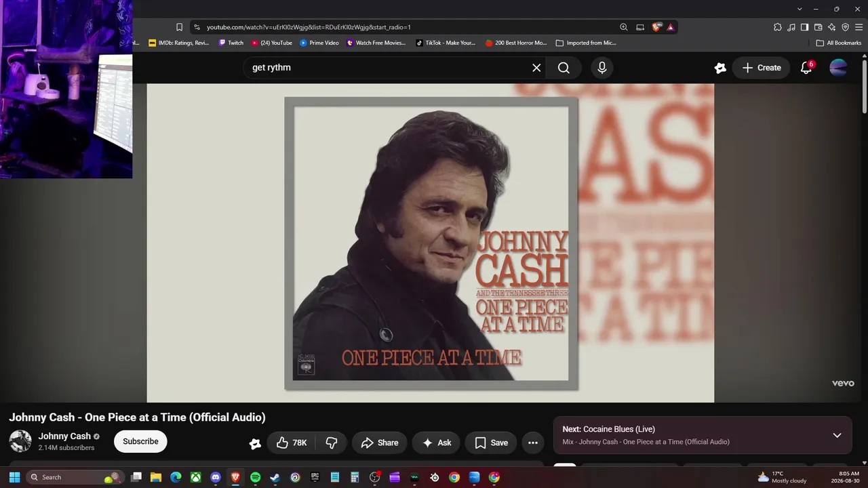The height and width of the screenshot is (488, 868).
Task: Click the browser address bar URL
Action: pyautogui.click(x=309, y=27)
